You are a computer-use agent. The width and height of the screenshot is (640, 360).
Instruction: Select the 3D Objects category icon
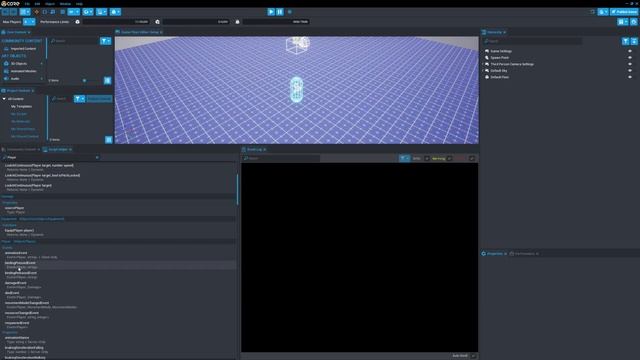[6, 64]
